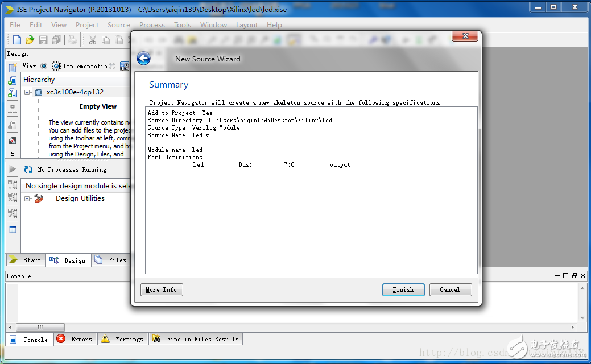Screen dimensions: 591x364
Task: Open the Errors tab
Action: pyautogui.click(x=75, y=339)
